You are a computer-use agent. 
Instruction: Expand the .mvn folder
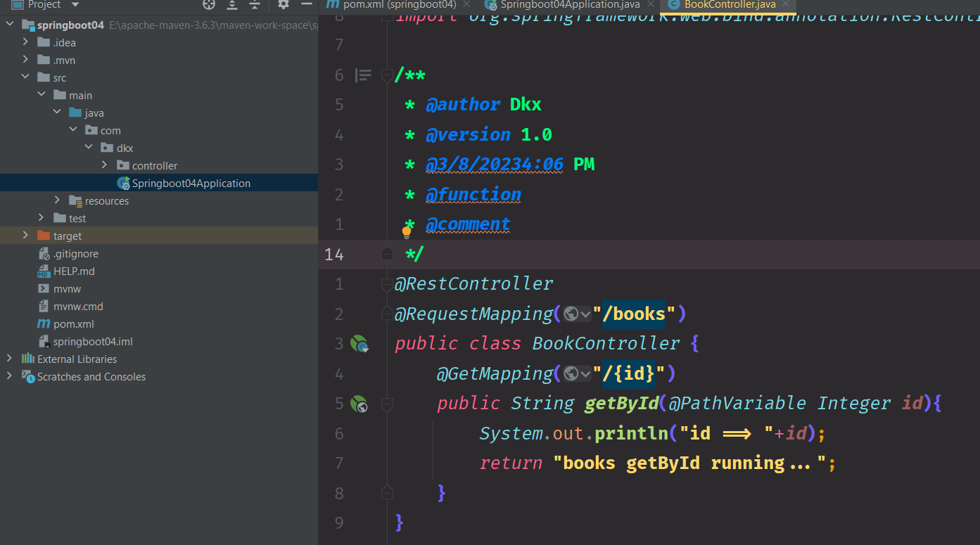pos(25,60)
